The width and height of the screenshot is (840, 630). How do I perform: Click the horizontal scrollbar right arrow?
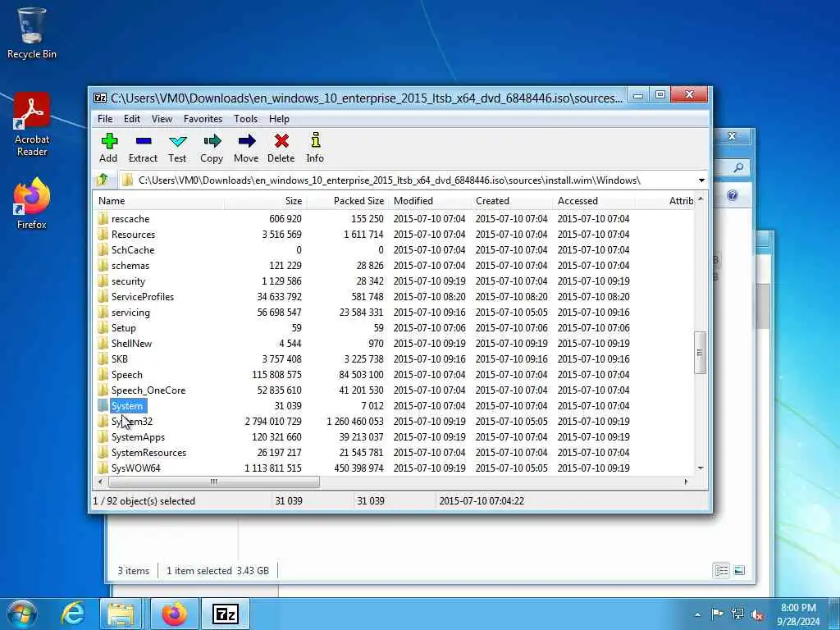pos(686,482)
